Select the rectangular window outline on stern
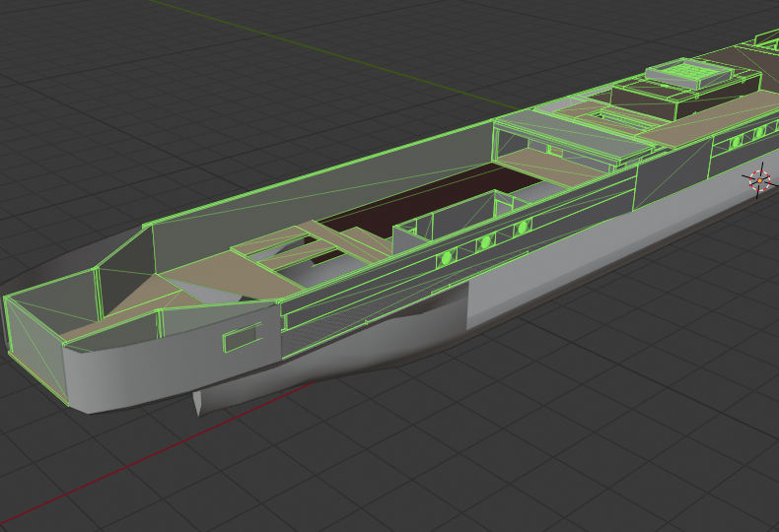The height and width of the screenshot is (532, 779). [242, 337]
